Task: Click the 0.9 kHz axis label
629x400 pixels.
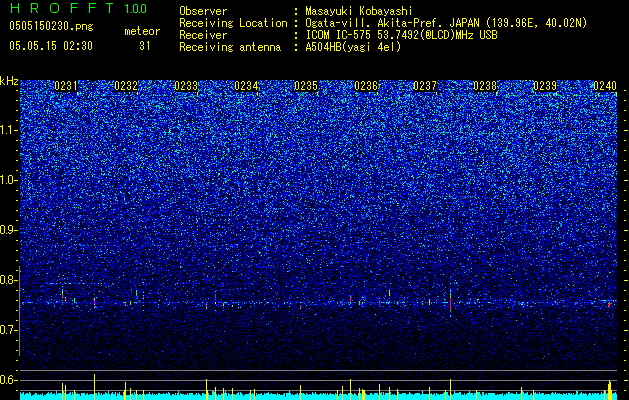Action: (9, 230)
